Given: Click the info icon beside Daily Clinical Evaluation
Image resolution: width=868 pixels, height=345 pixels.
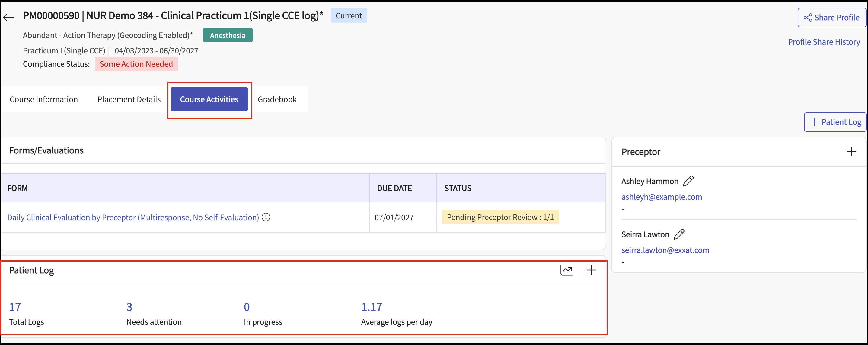Looking at the screenshot, I should 266,217.
